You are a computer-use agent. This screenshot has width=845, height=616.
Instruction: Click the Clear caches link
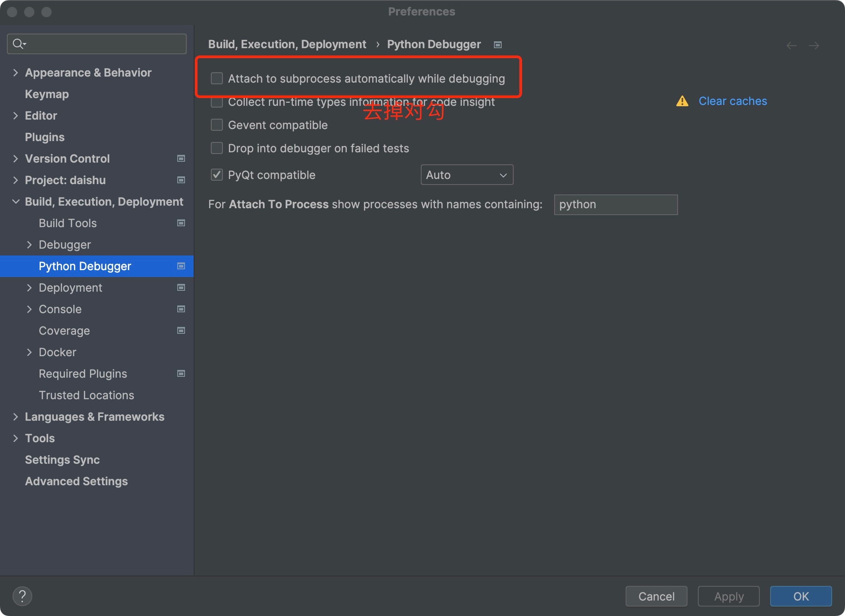(733, 101)
